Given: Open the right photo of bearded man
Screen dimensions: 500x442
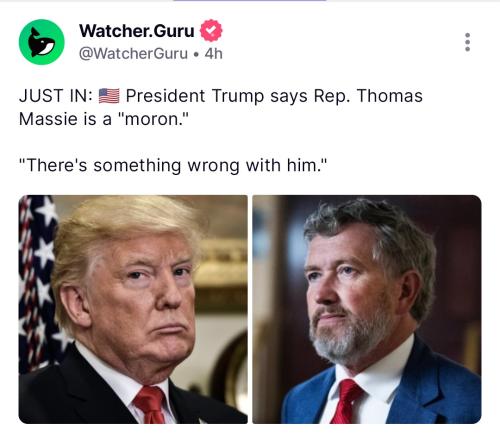Looking at the screenshot, I should click(x=367, y=309).
